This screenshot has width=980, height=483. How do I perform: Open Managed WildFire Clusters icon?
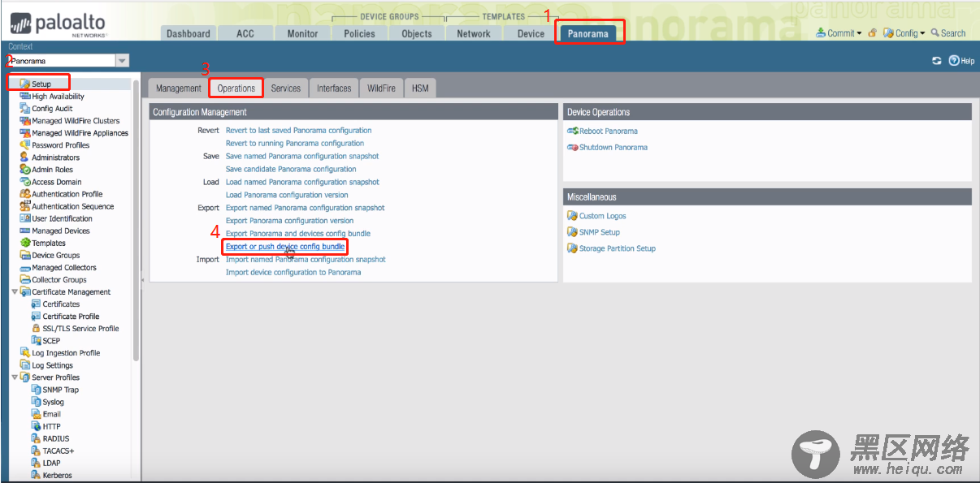(x=25, y=121)
